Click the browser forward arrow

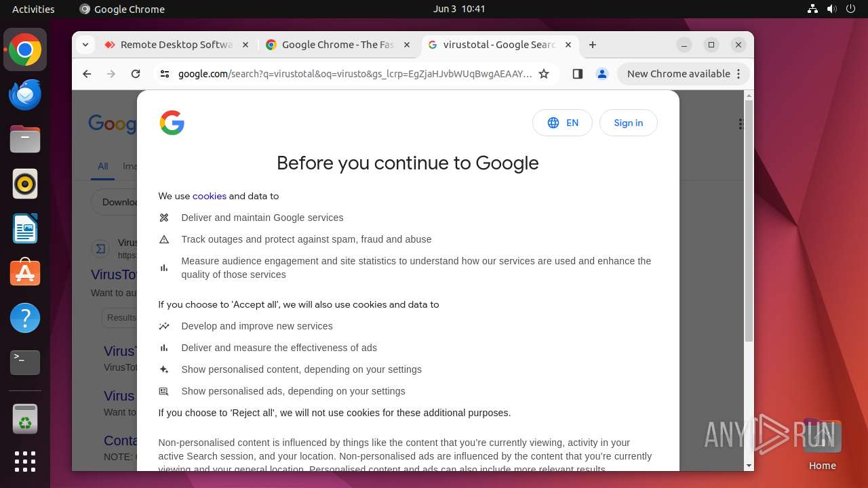[111, 74]
